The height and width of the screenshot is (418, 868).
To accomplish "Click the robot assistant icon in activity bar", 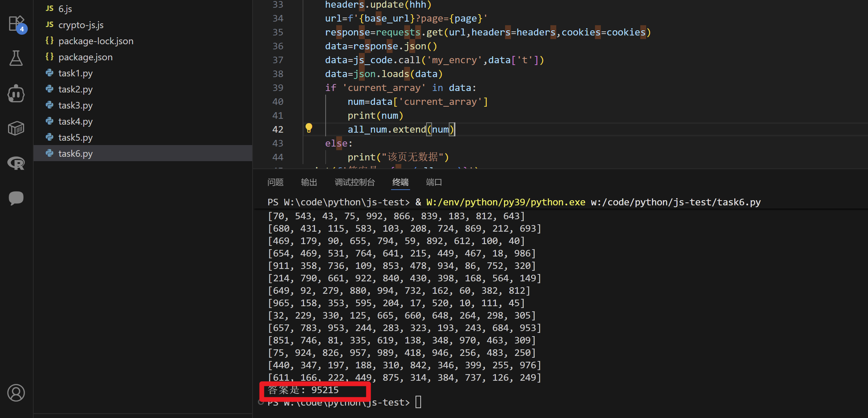I will tap(16, 94).
